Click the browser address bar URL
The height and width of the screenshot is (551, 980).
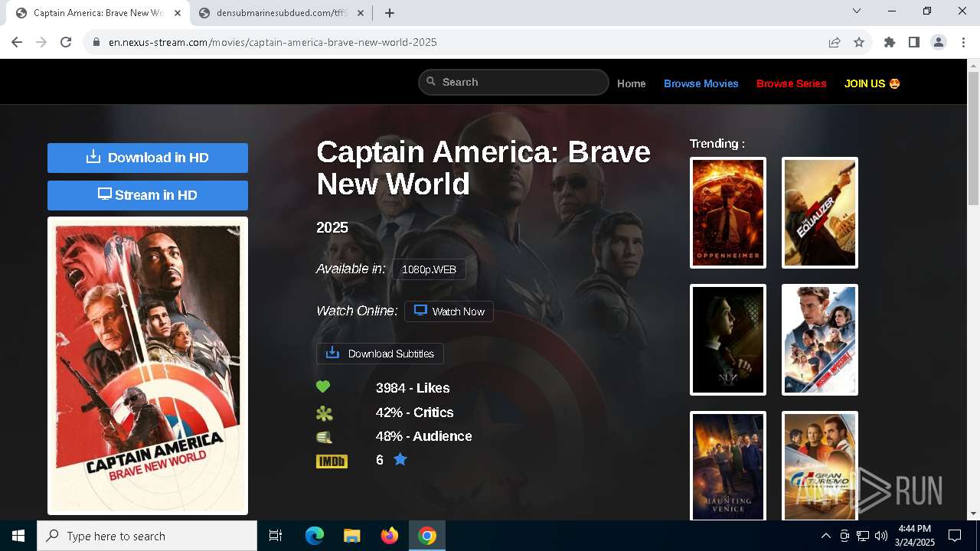click(x=273, y=42)
